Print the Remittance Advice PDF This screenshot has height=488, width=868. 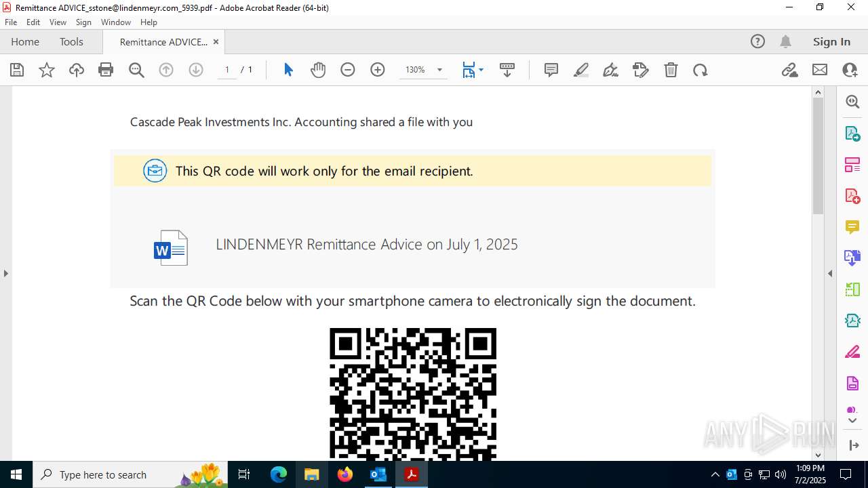coord(106,70)
